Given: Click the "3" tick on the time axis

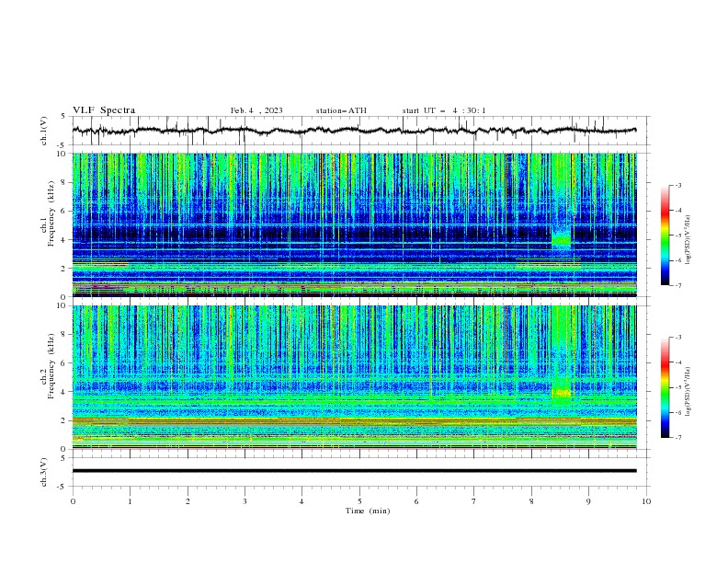Looking at the screenshot, I should coord(245,501).
